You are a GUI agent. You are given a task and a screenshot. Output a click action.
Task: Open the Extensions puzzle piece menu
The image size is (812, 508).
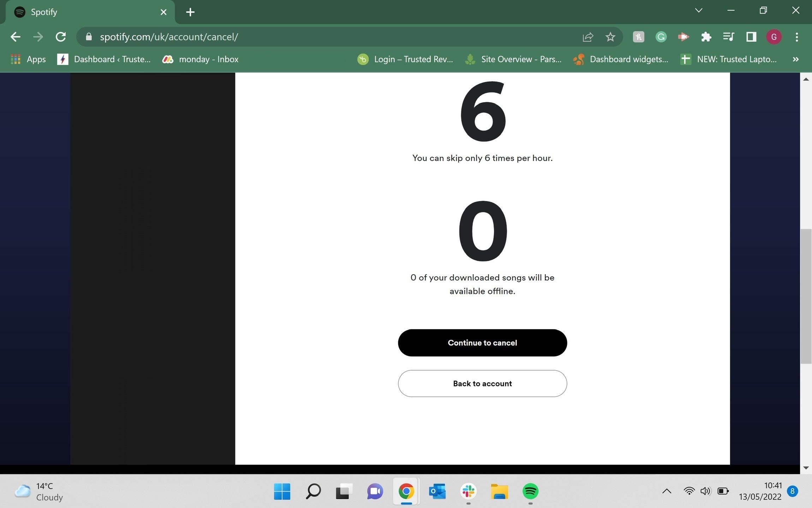pos(706,37)
